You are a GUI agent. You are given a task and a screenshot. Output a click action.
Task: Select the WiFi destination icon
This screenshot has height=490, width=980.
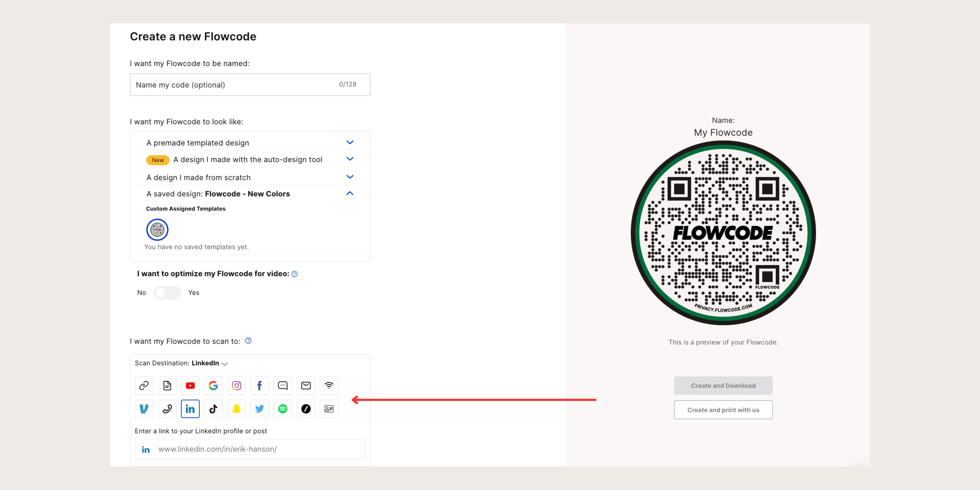[x=329, y=386]
